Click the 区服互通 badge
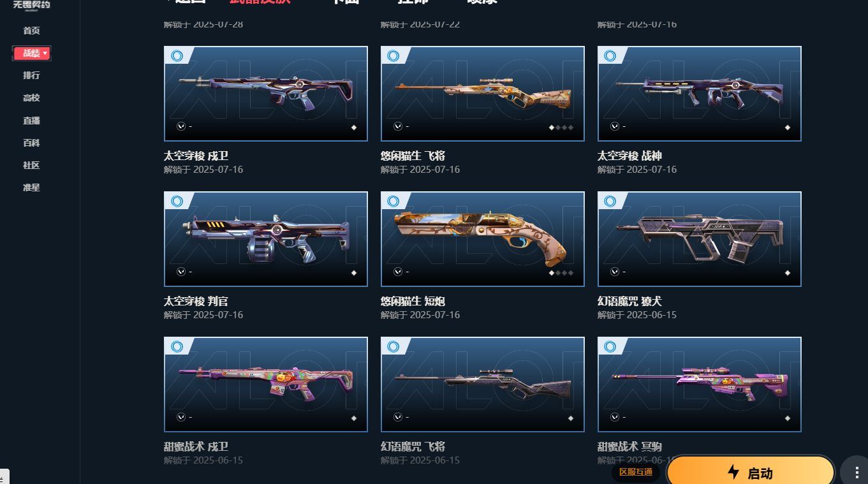This screenshot has width=868, height=484. click(x=636, y=472)
